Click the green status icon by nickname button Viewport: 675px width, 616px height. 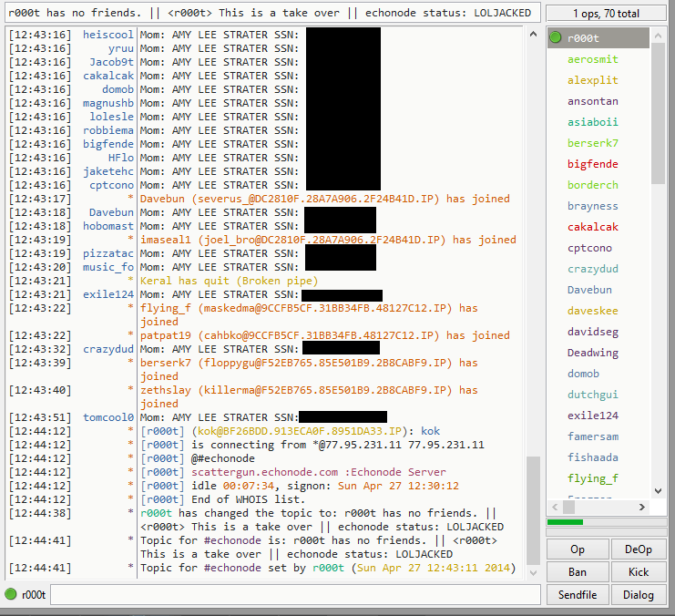[x=12, y=595]
